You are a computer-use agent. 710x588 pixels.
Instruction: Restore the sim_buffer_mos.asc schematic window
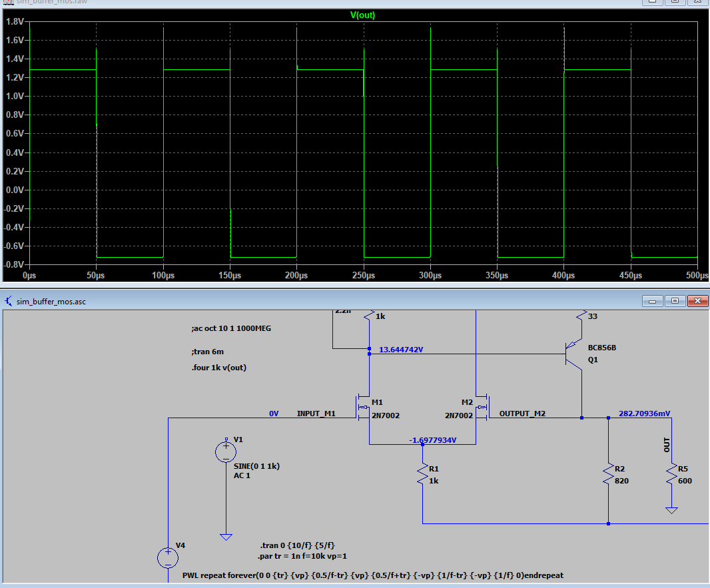[x=675, y=301]
